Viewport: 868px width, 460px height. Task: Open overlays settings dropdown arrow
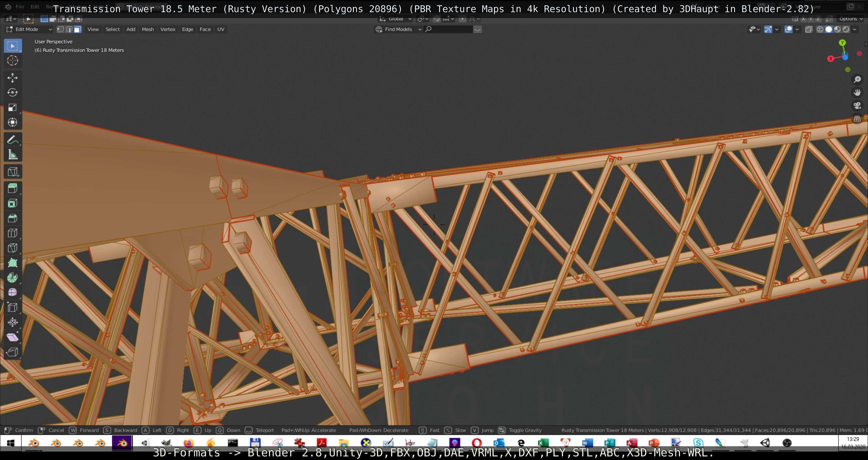797,29
